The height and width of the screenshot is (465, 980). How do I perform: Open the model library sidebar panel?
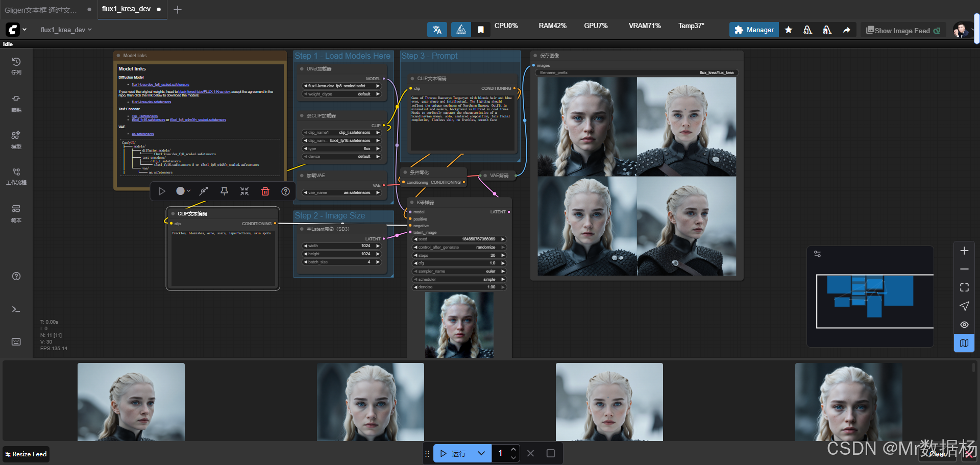pos(16,140)
